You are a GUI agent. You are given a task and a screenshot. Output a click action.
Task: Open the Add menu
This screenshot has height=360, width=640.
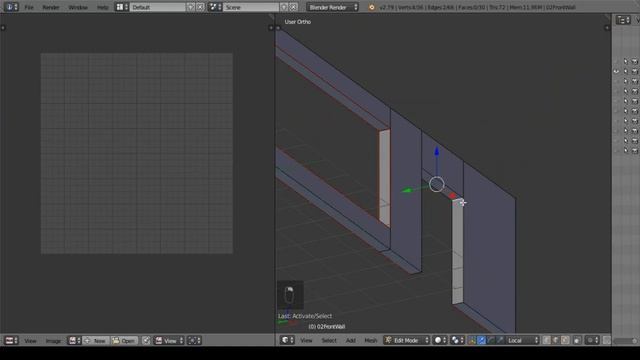pyautogui.click(x=351, y=340)
